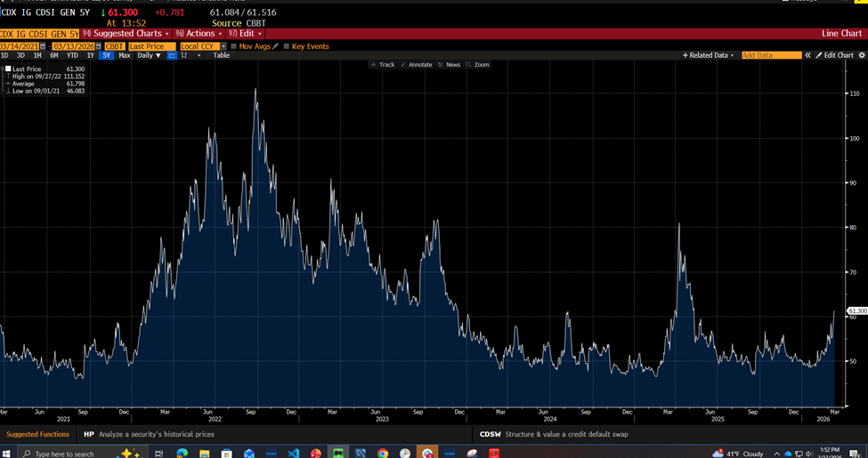
Task: Open calendar picker for start date
Action: pyautogui.click(x=43, y=46)
